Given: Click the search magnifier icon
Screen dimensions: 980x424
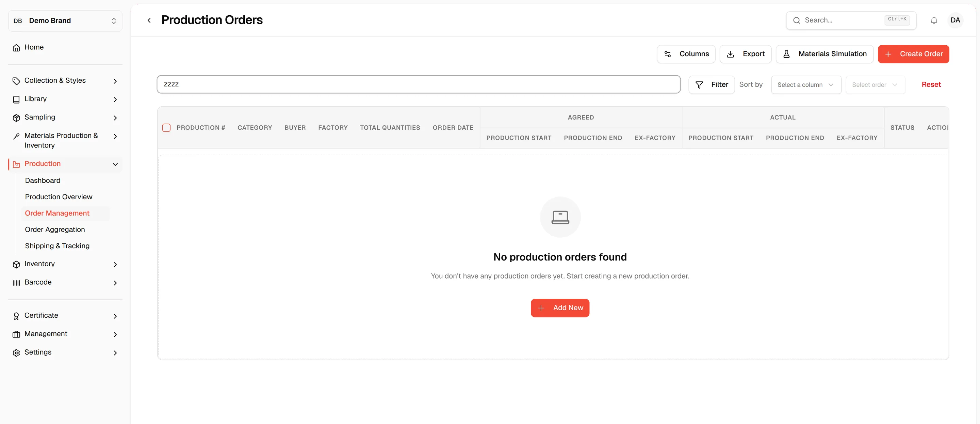Looking at the screenshot, I should (796, 20).
